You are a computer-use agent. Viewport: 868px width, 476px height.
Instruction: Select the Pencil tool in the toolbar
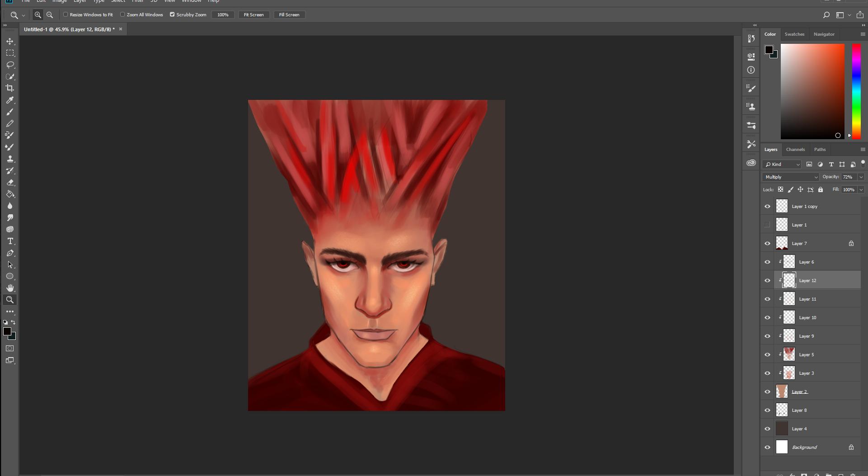click(x=10, y=123)
